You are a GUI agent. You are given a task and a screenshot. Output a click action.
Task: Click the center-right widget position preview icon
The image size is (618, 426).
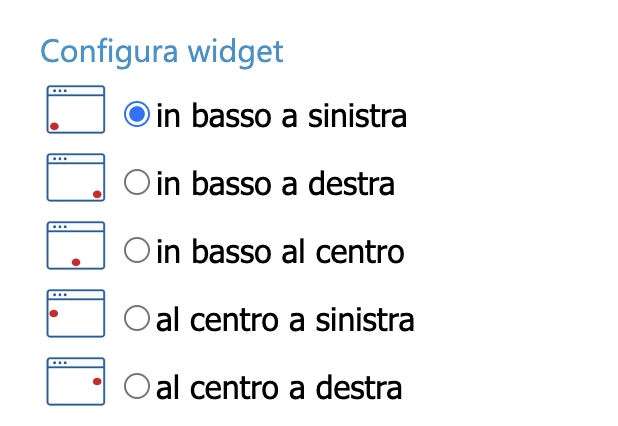pos(76,381)
